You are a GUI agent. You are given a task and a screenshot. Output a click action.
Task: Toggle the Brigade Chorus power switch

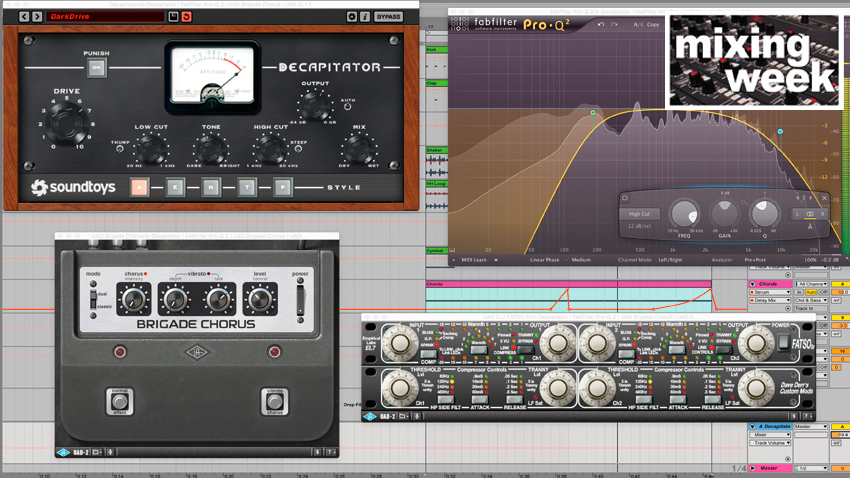(x=300, y=300)
